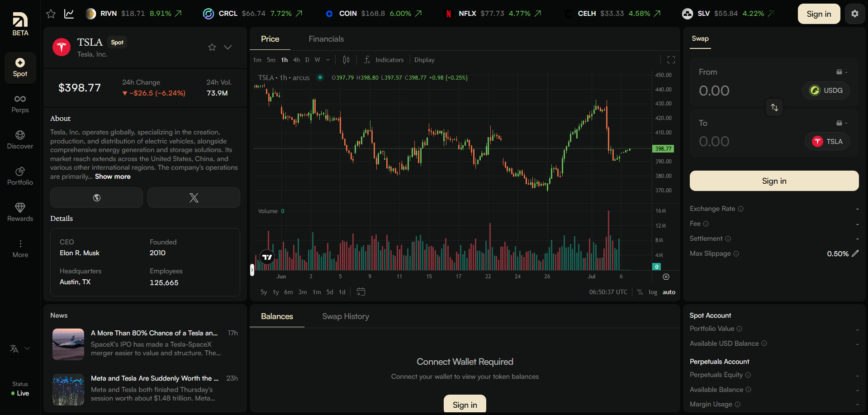Open language selector dropdown
Screen dimensions: 868x415
[x=20, y=348]
